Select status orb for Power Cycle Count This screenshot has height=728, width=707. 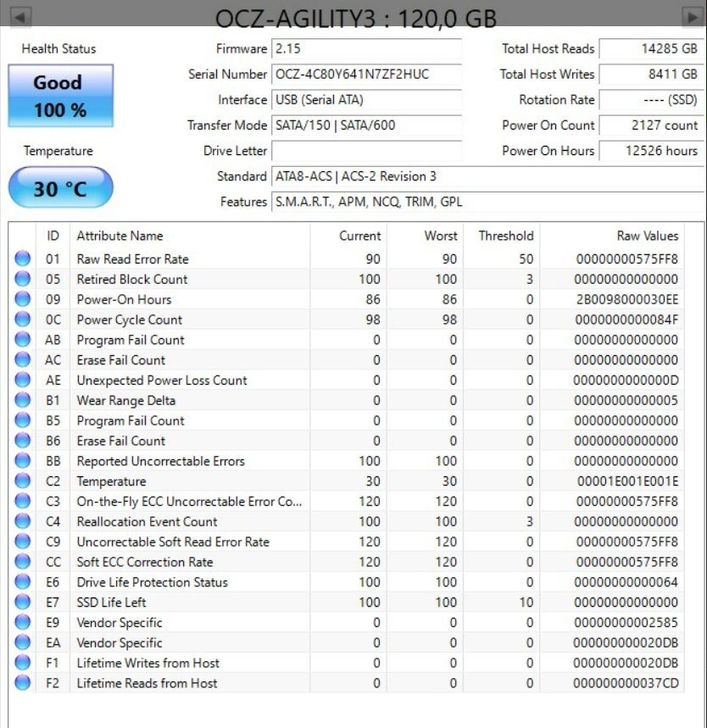pyautogui.click(x=23, y=319)
